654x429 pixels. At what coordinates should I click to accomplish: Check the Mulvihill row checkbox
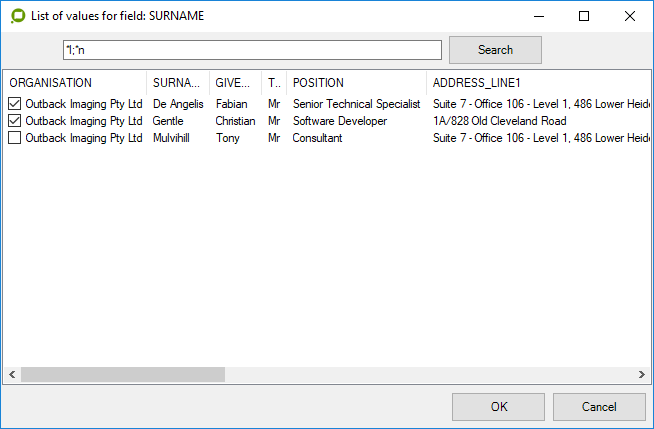click(15, 138)
